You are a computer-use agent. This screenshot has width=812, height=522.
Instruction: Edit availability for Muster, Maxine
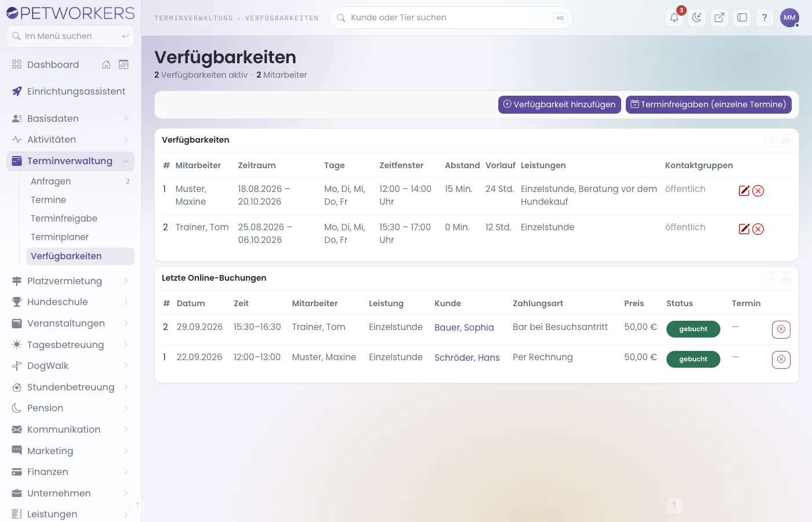pyautogui.click(x=744, y=191)
